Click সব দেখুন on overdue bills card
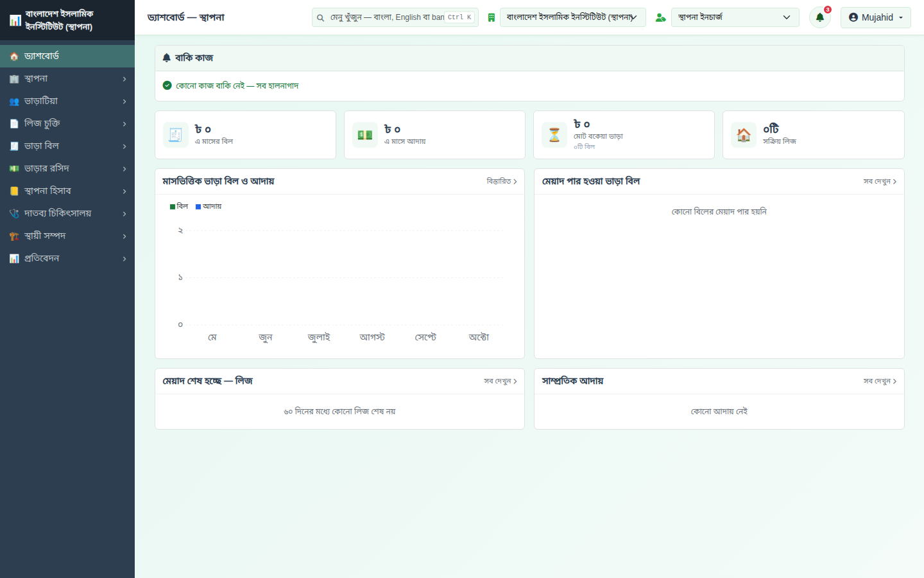924x578 pixels. pos(880,182)
